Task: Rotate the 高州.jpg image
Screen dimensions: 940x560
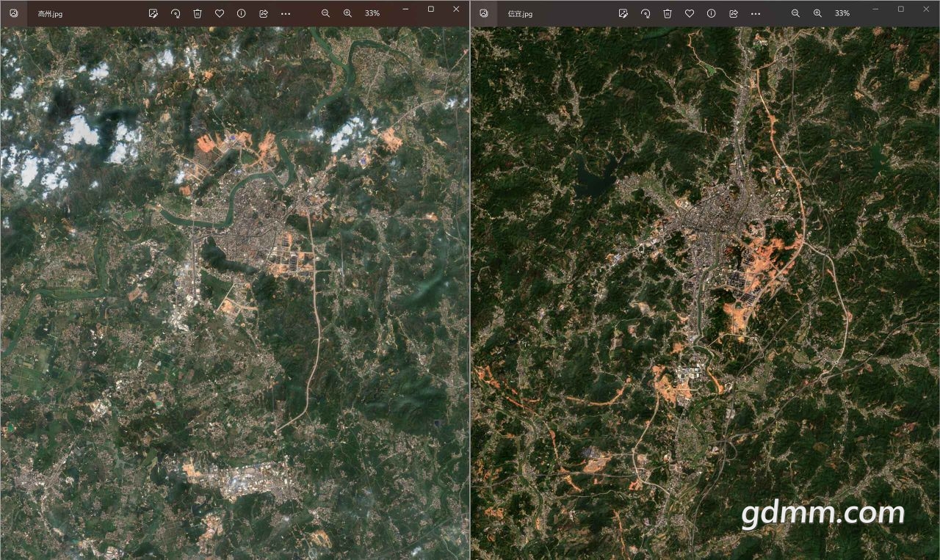Action: (175, 13)
